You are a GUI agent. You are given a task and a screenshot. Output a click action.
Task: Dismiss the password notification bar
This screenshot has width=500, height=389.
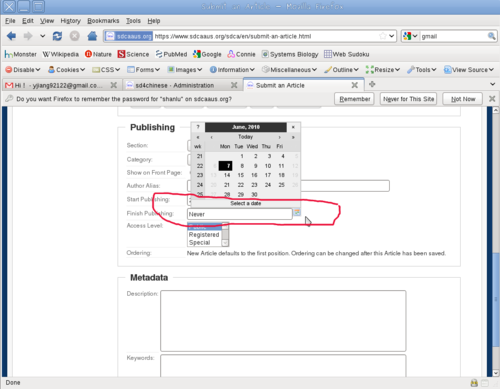[492, 99]
